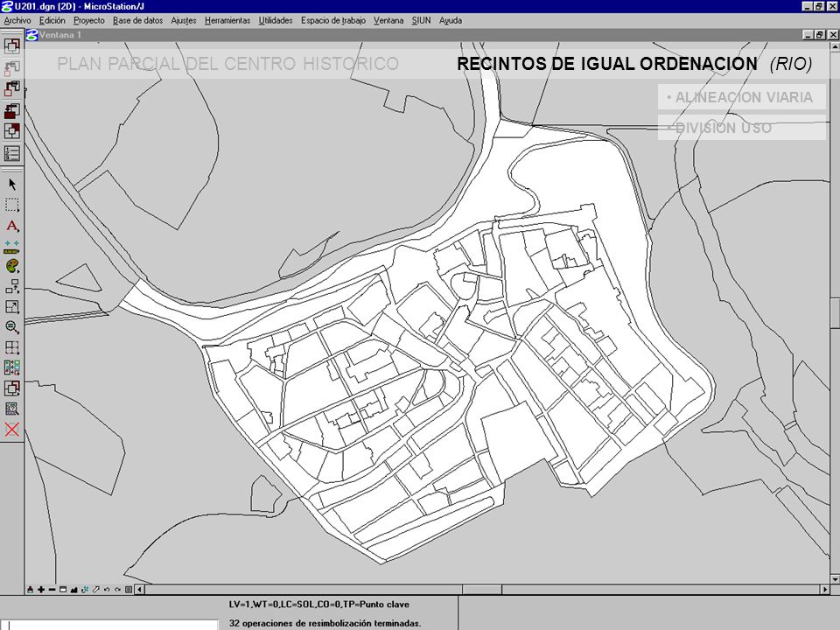Screen dimensions: 840x630
Task: Click the red X delete icon
Action: (x=11, y=429)
